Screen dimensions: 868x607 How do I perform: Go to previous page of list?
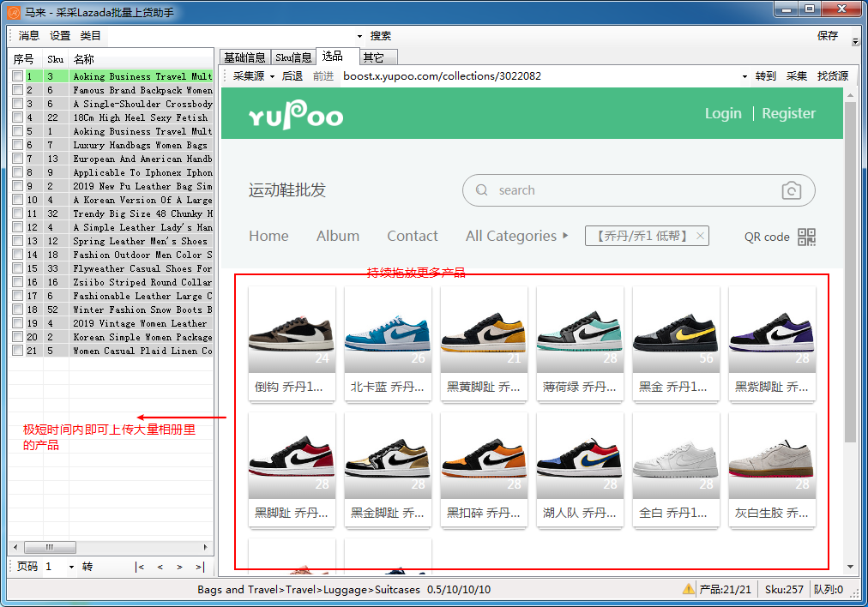pyautogui.click(x=160, y=567)
